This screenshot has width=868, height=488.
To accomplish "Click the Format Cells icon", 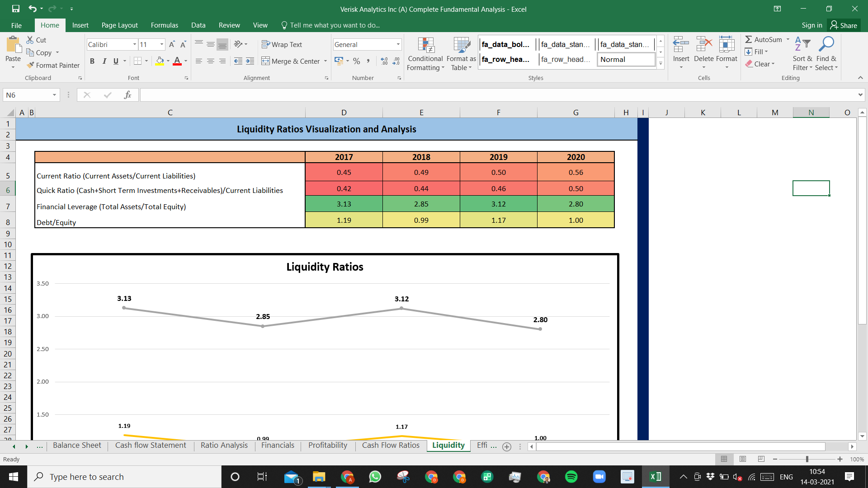I will click(726, 44).
